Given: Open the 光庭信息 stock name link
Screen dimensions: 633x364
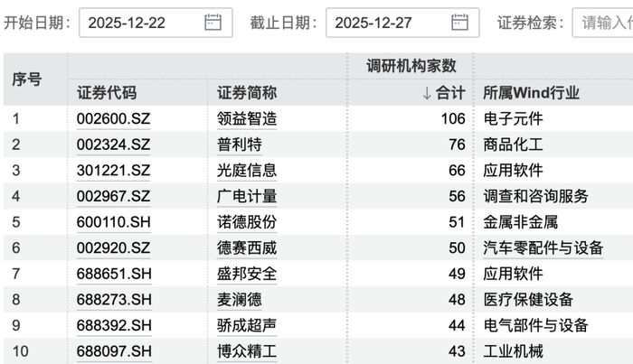Looking at the screenshot, I should pos(247,171).
